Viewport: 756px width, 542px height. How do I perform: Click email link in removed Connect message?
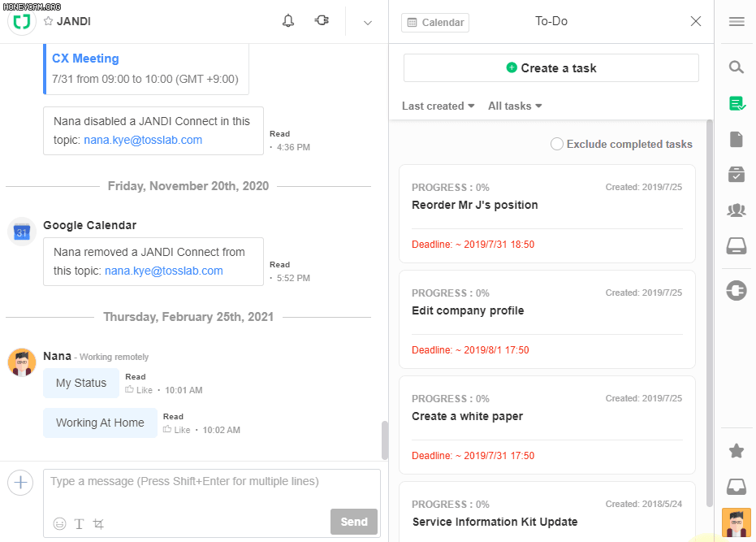click(x=164, y=271)
